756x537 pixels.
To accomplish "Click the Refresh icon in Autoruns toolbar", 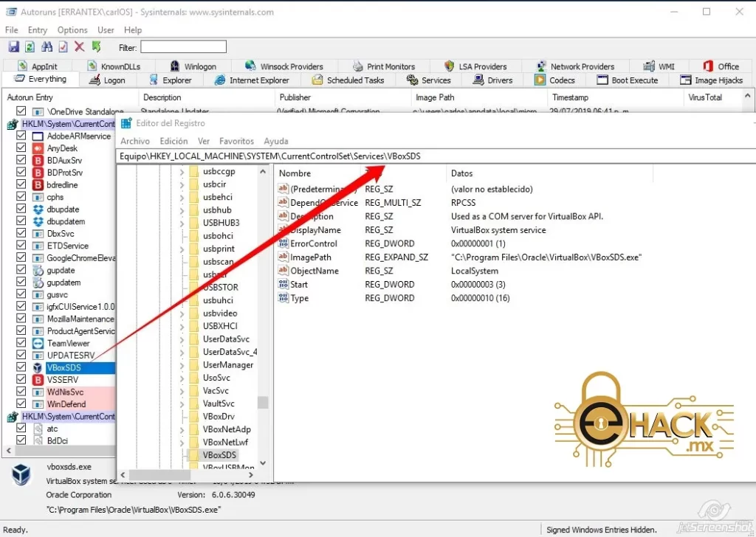I will click(30, 46).
